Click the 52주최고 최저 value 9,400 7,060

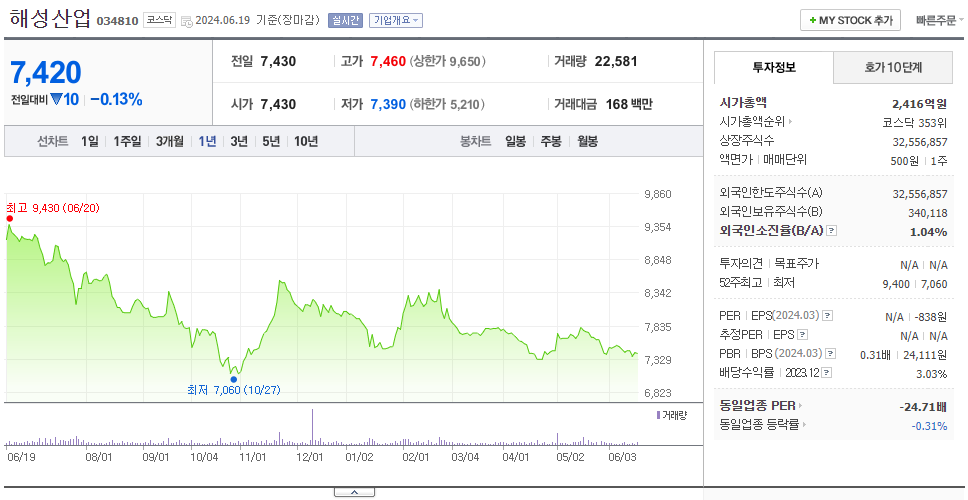[915, 284]
